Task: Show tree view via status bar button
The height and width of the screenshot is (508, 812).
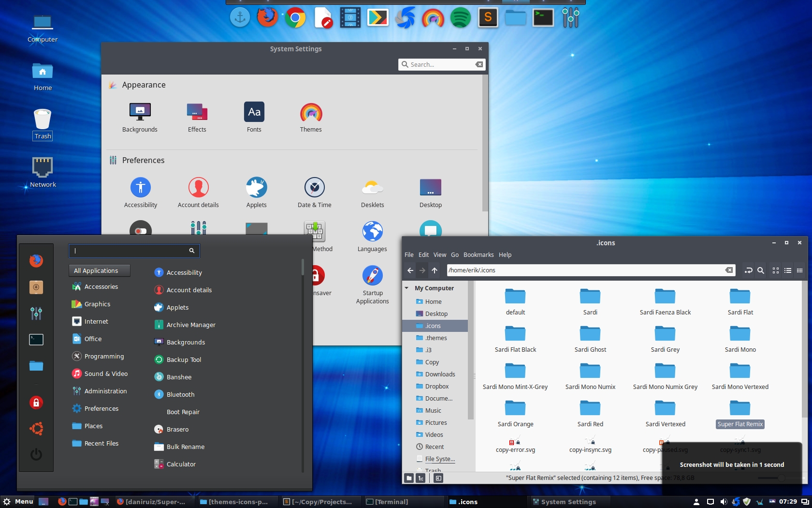Action: 421,478
